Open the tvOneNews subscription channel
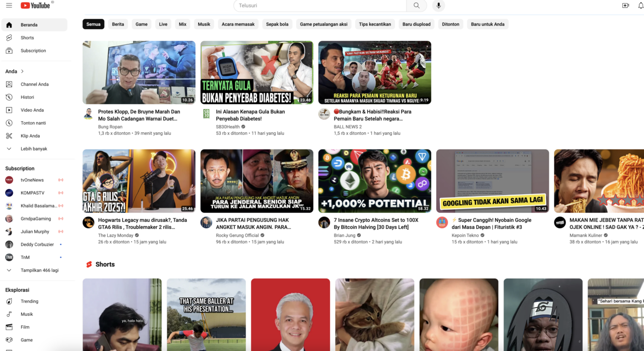Image resolution: width=644 pixels, height=351 pixels. [32, 180]
